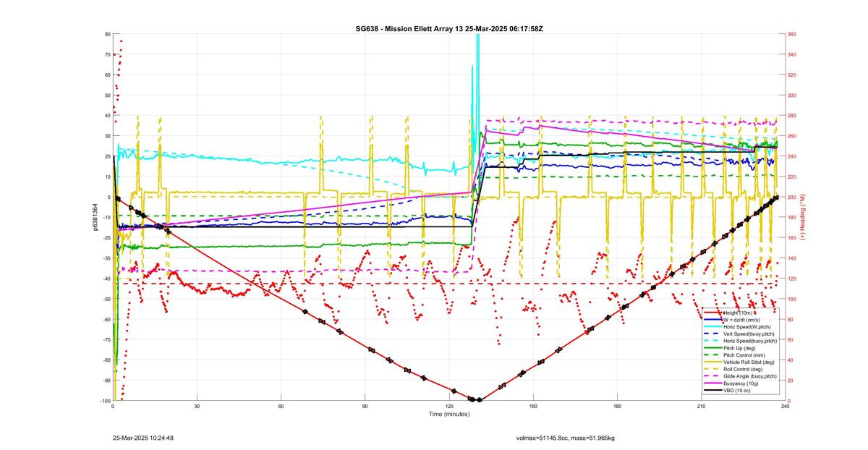Click the x-axis tick label '90'
This screenshot has width=868, height=450.
[365, 407]
